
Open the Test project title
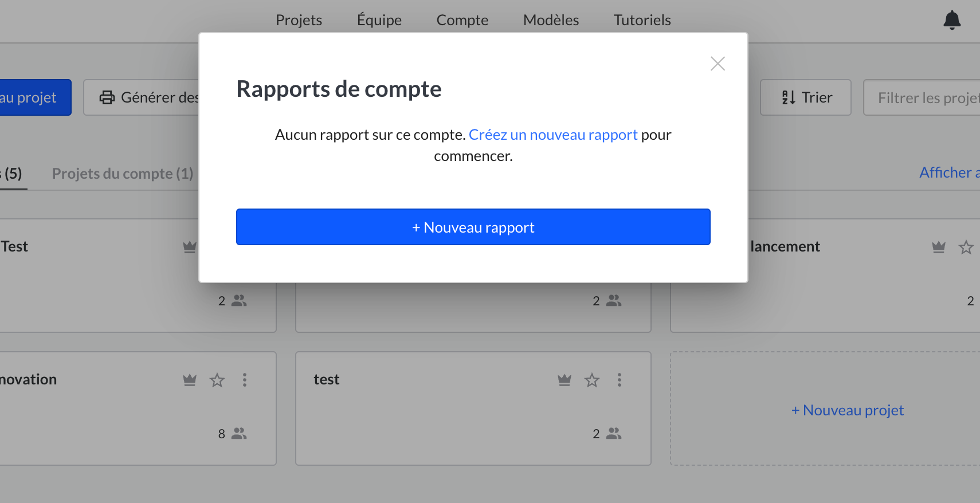coord(14,246)
